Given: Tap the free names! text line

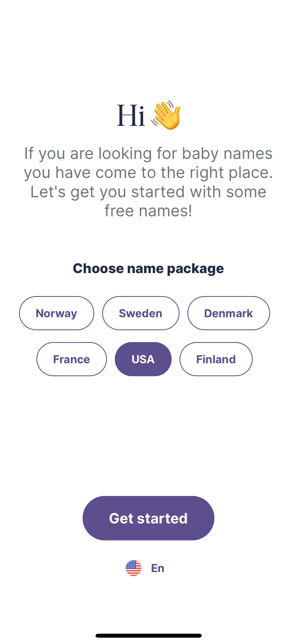Looking at the screenshot, I should tap(148, 211).
